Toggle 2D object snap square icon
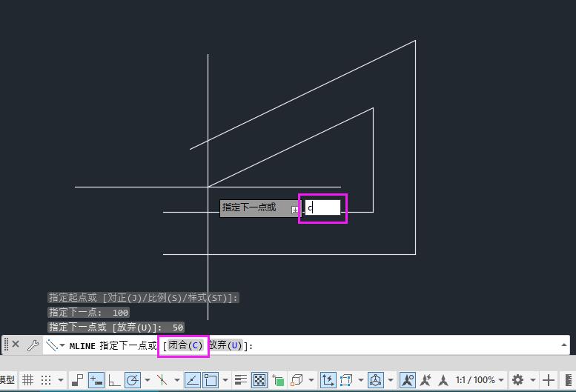This screenshot has height=392, width=576. tap(211, 380)
